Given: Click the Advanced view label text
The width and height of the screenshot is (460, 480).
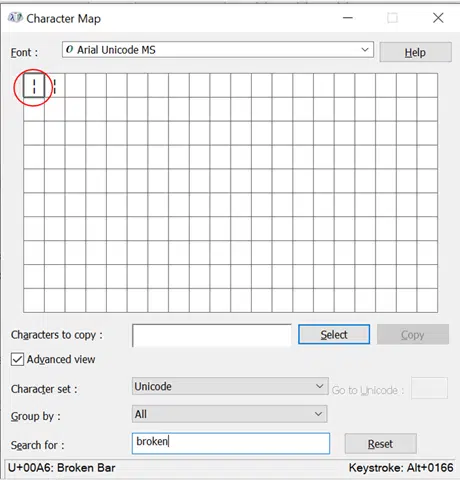Looking at the screenshot, I should [61, 359].
